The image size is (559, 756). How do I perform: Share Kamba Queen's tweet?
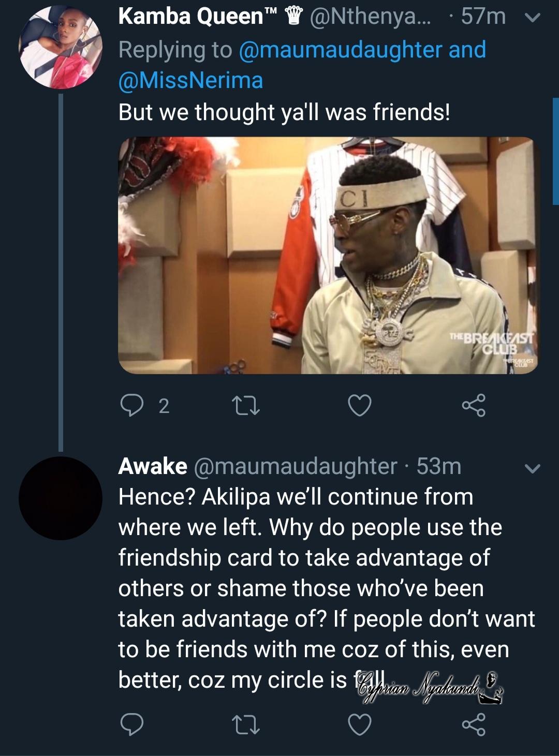point(474,406)
